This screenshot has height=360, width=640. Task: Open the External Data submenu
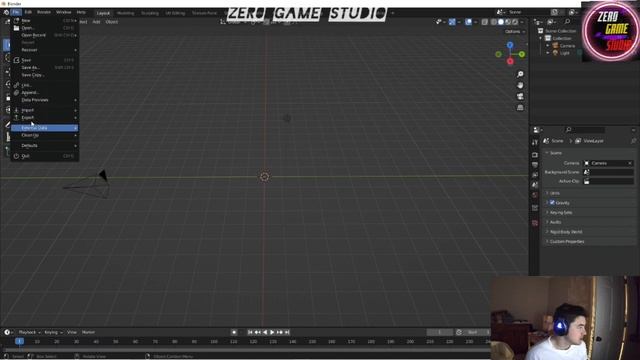[x=45, y=128]
